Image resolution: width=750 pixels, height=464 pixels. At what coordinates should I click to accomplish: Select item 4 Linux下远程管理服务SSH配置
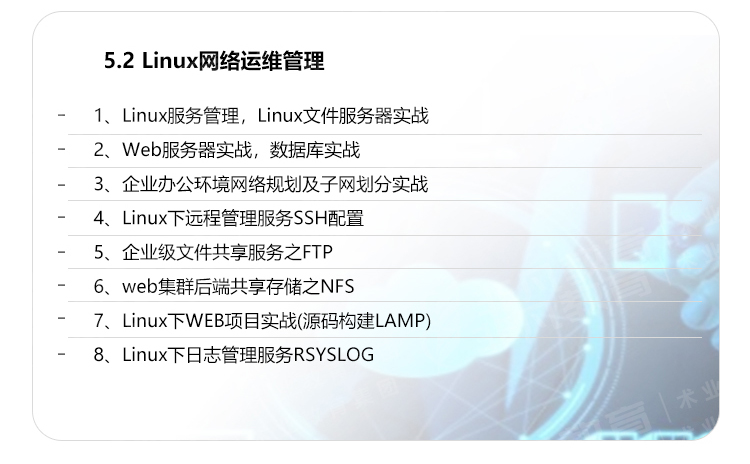tap(229, 218)
